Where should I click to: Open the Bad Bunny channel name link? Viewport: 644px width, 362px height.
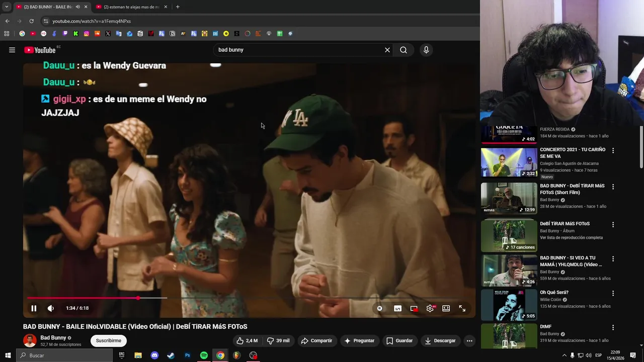(53, 337)
